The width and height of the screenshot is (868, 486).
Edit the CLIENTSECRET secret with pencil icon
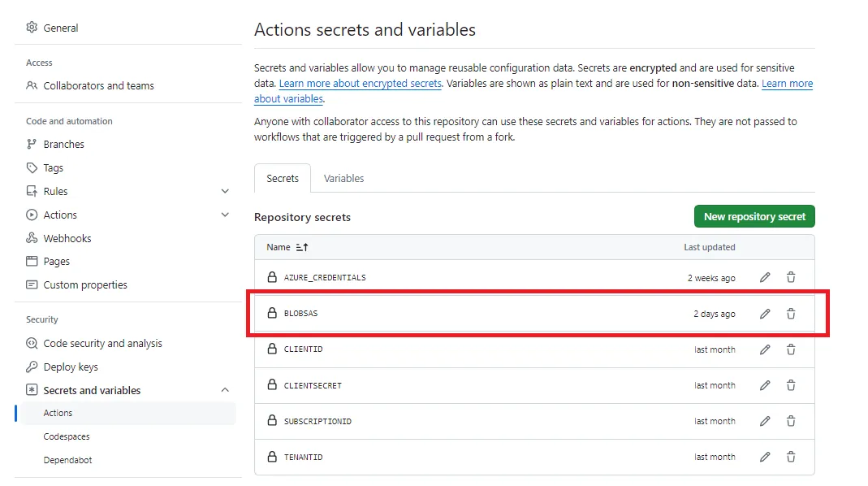pyautogui.click(x=765, y=385)
